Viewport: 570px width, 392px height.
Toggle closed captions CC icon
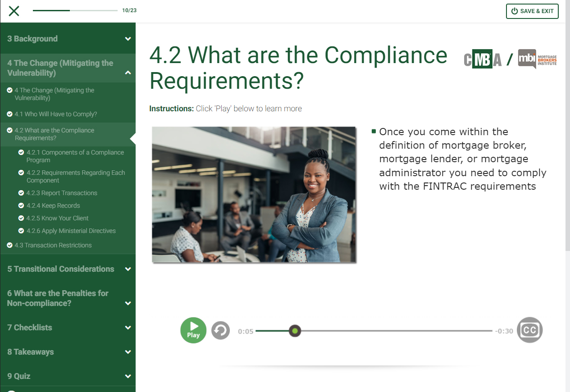pyautogui.click(x=529, y=330)
